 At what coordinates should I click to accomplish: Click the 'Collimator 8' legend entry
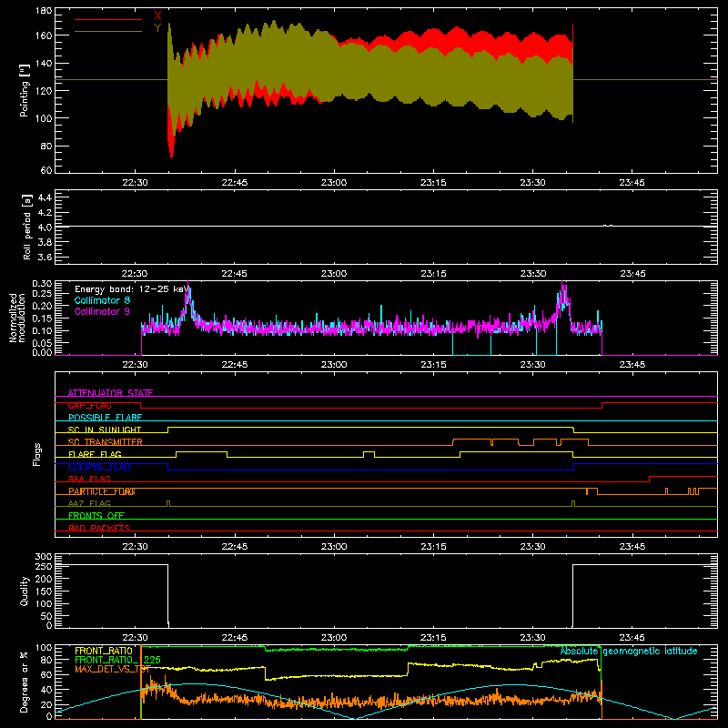tap(102, 300)
